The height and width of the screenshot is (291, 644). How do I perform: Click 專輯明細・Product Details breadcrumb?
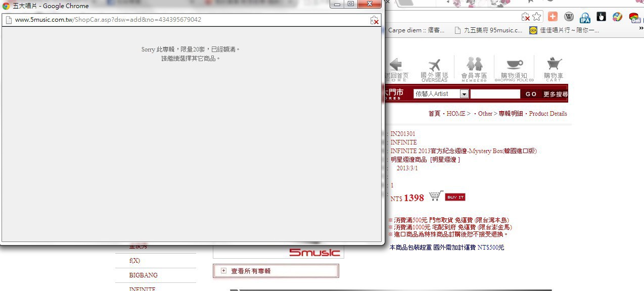533,114
